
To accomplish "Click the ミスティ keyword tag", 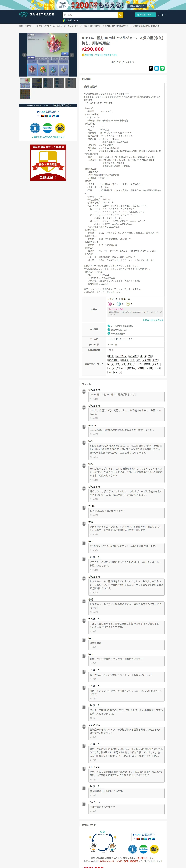I will [156, 364].
